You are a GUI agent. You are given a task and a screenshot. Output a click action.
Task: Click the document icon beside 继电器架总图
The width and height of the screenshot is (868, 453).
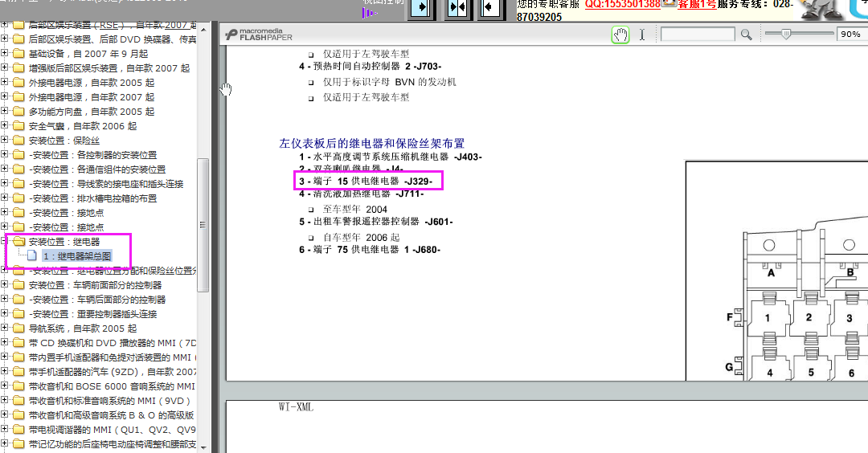click(x=32, y=255)
